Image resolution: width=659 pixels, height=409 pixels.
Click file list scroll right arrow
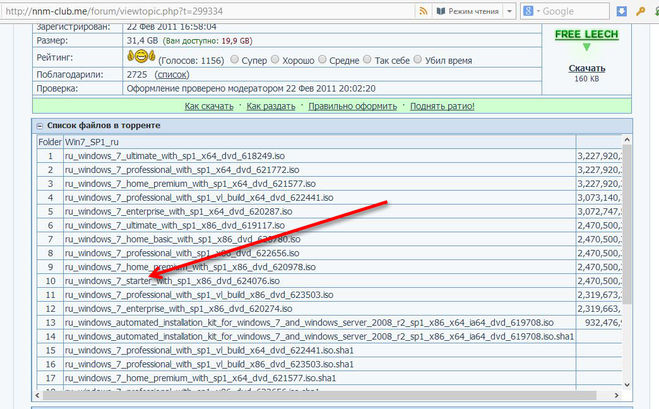click(617, 395)
